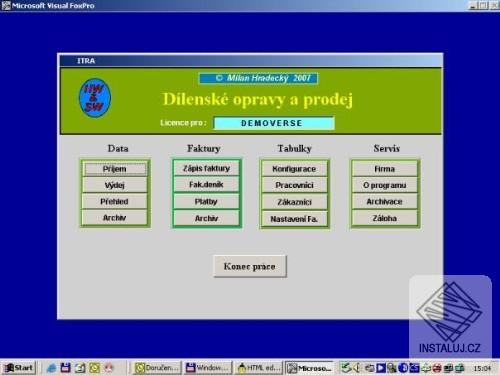
Task: Click the Platby button
Action: (206, 202)
